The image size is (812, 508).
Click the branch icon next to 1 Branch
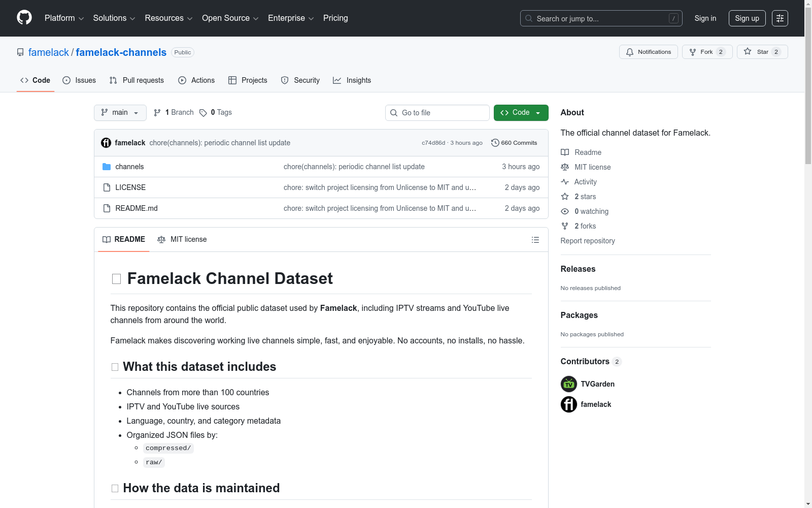[157, 113]
